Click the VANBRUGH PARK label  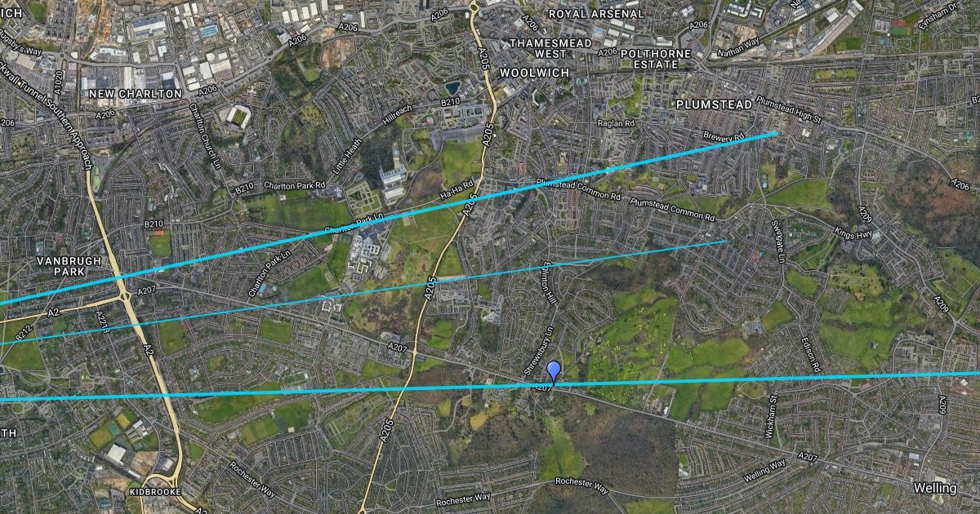coord(69,264)
